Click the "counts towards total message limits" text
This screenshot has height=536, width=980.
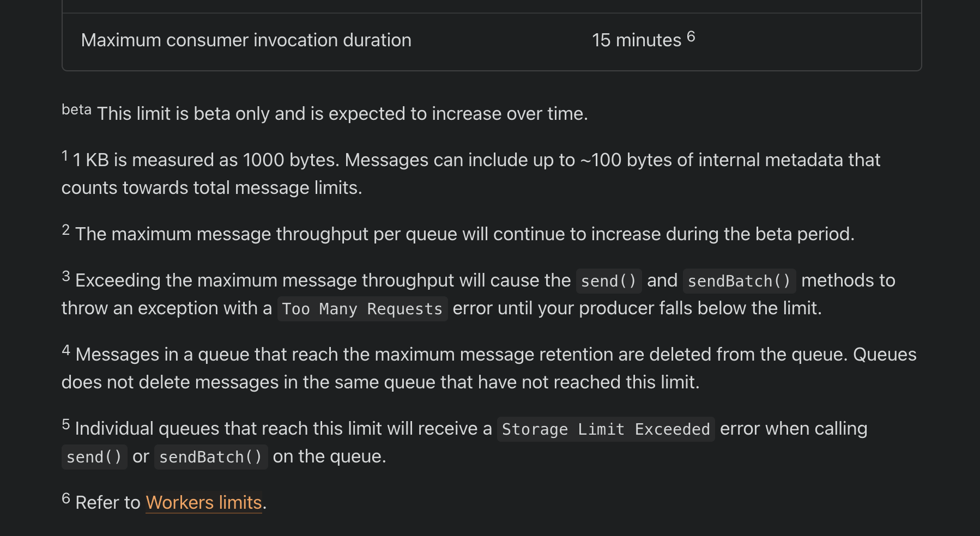[211, 188]
